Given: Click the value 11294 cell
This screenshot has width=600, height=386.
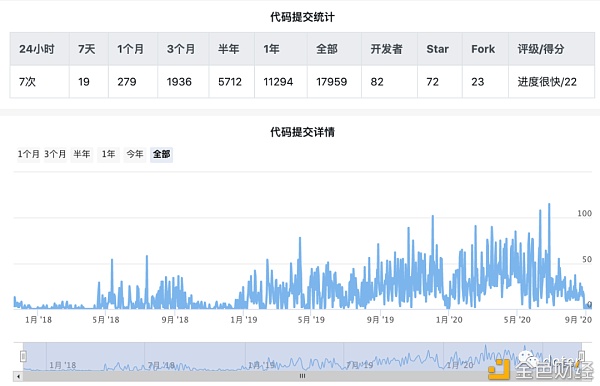Looking at the screenshot, I should coord(281,82).
